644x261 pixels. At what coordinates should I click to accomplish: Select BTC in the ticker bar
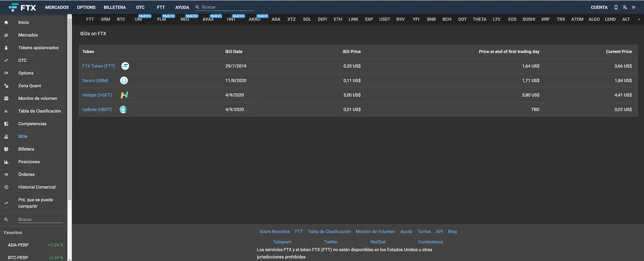(121, 19)
